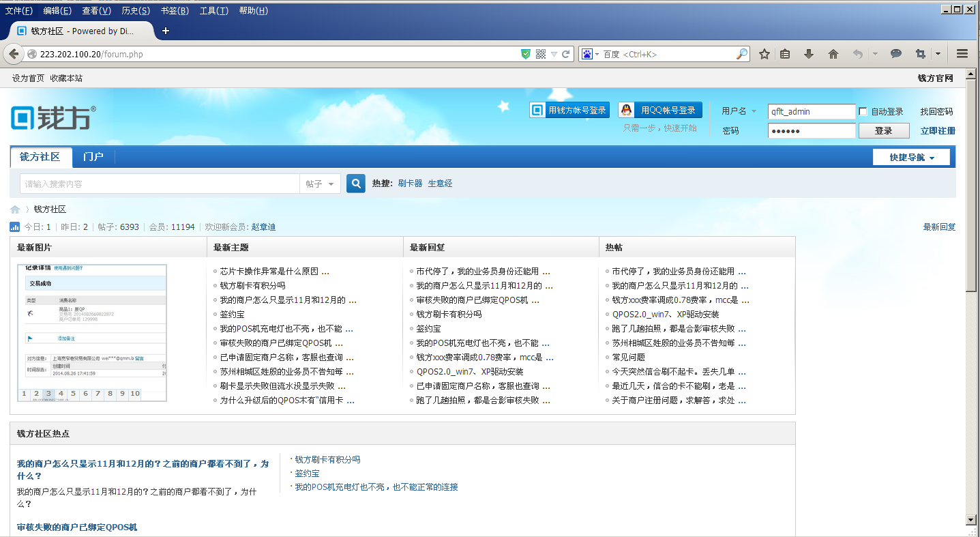Open the QR code icon in address bar
The image size is (980, 537).
[541, 54]
